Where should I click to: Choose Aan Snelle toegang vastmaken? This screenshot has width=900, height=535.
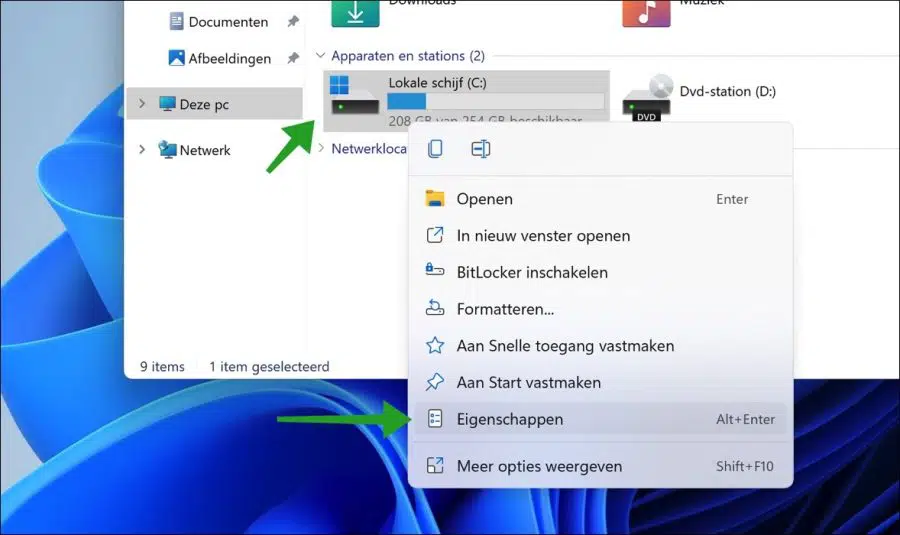(600, 346)
